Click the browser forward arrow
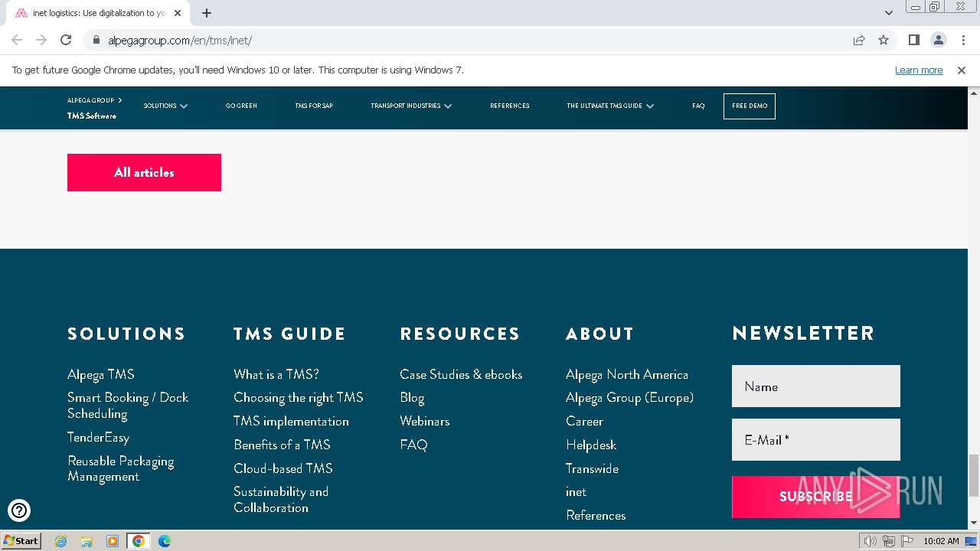980x551 pixels. pyautogui.click(x=41, y=40)
